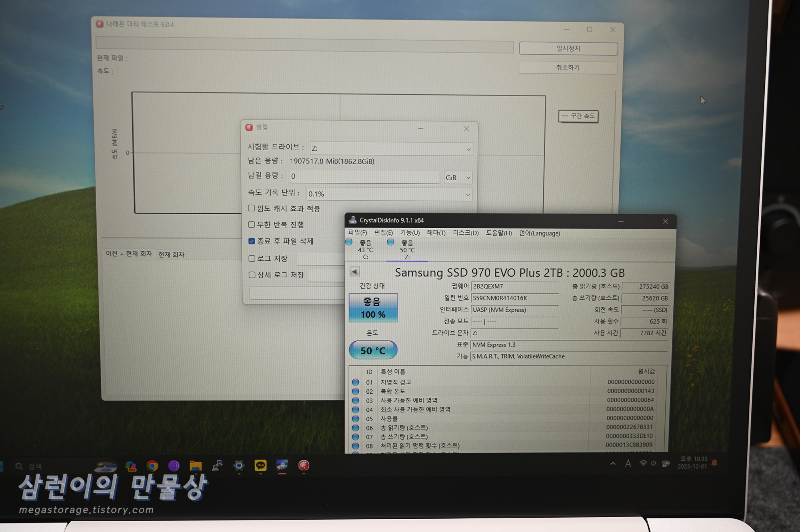
Task: Click the 남길 용량 input field
Action: (364, 176)
